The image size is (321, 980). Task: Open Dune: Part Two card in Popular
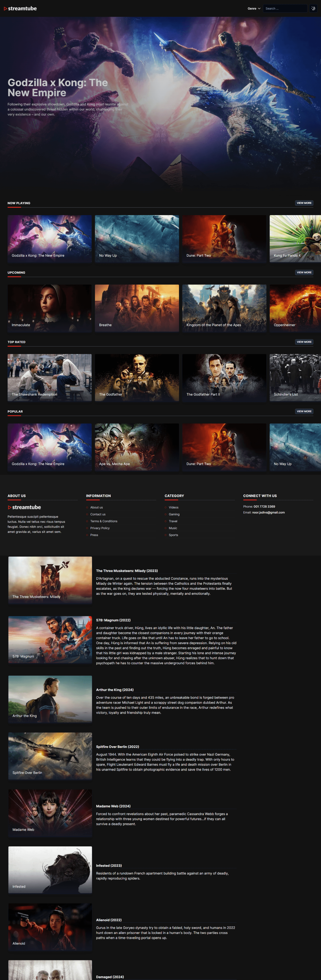(x=224, y=447)
